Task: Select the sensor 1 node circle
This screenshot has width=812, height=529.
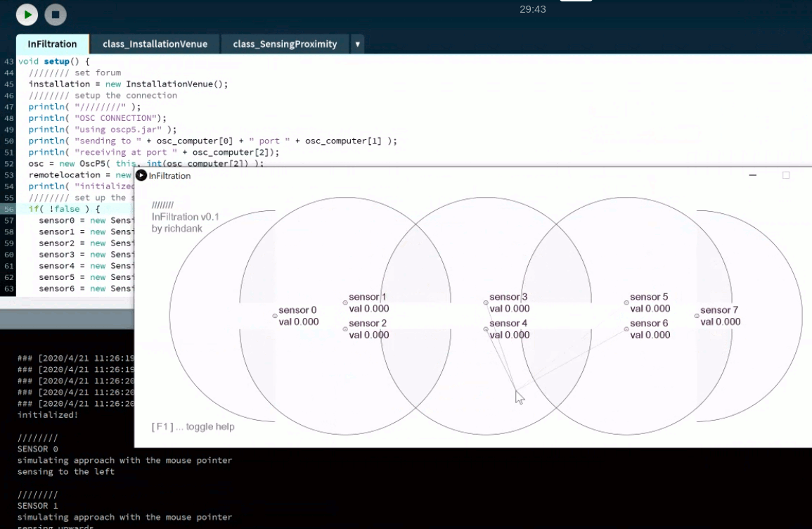Action: tap(345, 302)
